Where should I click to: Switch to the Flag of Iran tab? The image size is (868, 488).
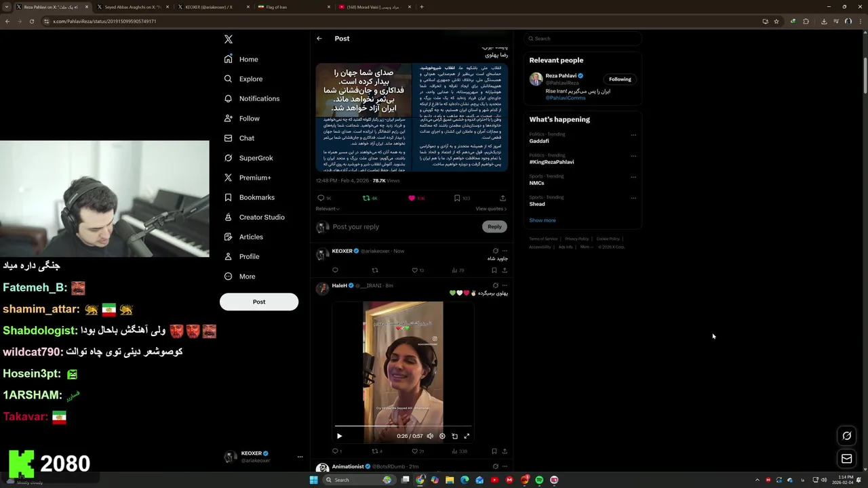click(x=292, y=7)
